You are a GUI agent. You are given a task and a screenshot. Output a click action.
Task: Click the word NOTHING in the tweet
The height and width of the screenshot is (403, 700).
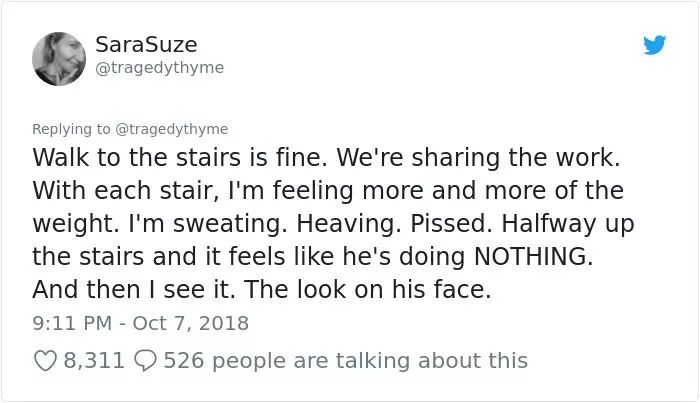(533, 256)
